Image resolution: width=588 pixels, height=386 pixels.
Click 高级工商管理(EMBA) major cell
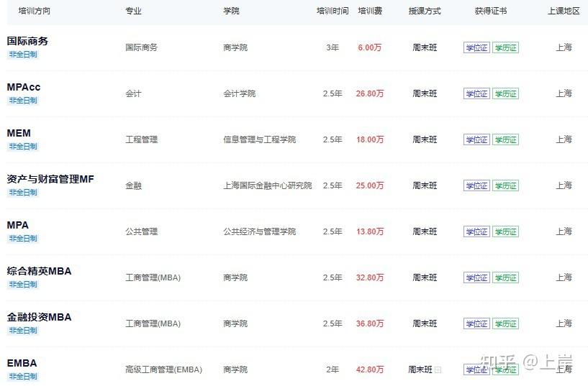coord(164,370)
